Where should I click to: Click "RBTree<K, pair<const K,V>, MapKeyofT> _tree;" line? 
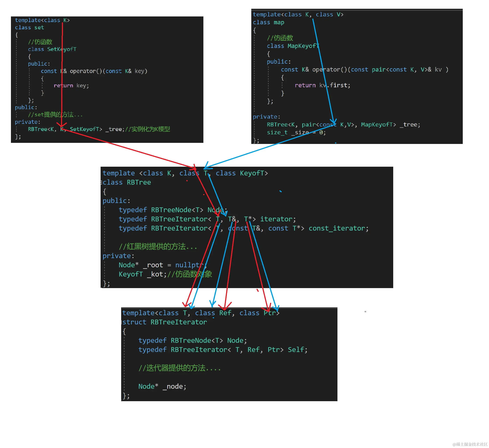tap(344, 124)
